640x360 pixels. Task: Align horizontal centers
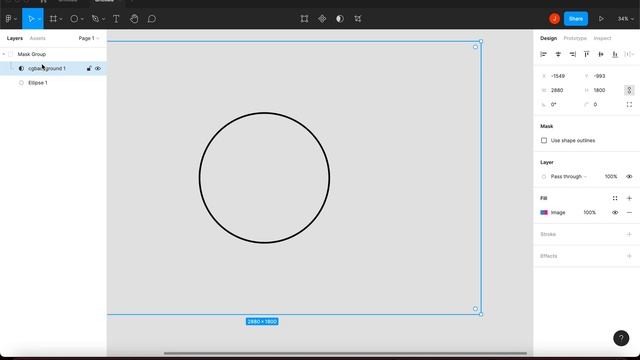[x=558, y=54]
